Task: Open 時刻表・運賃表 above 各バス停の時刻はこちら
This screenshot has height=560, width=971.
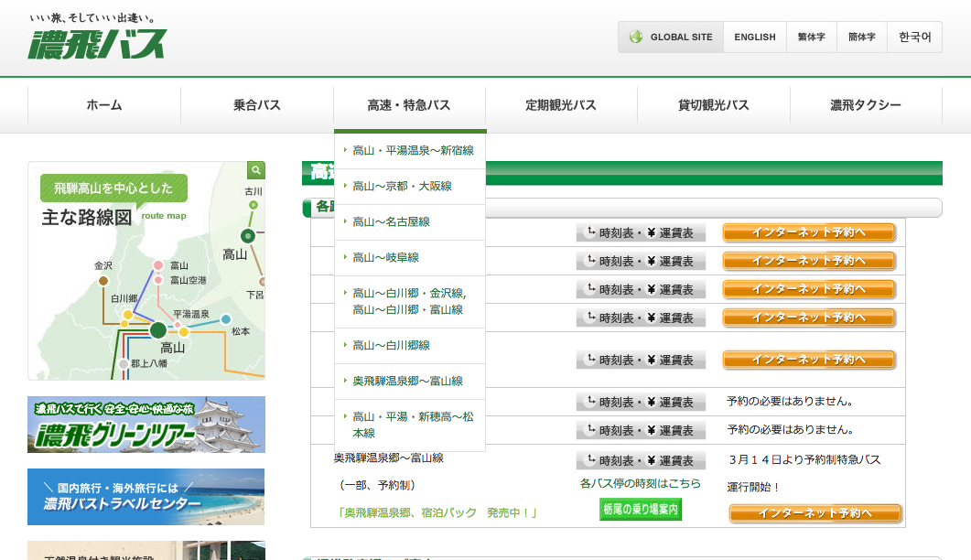Action: click(641, 460)
